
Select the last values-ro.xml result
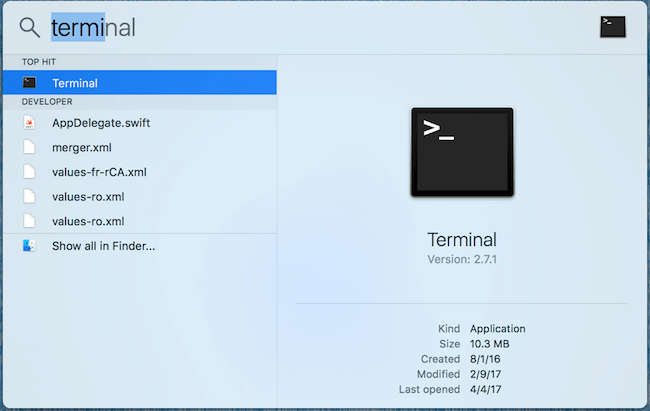(x=88, y=221)
